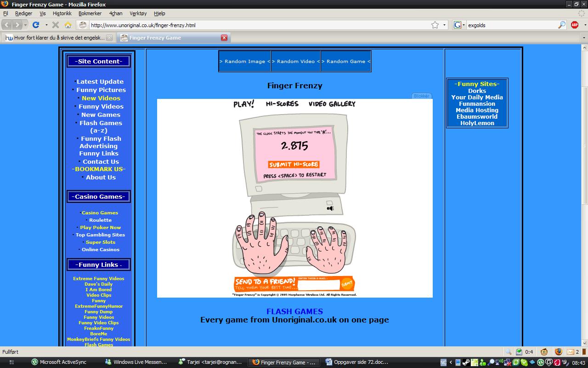
Task: Click the Random Video button
Action: (x=296, y=61)
